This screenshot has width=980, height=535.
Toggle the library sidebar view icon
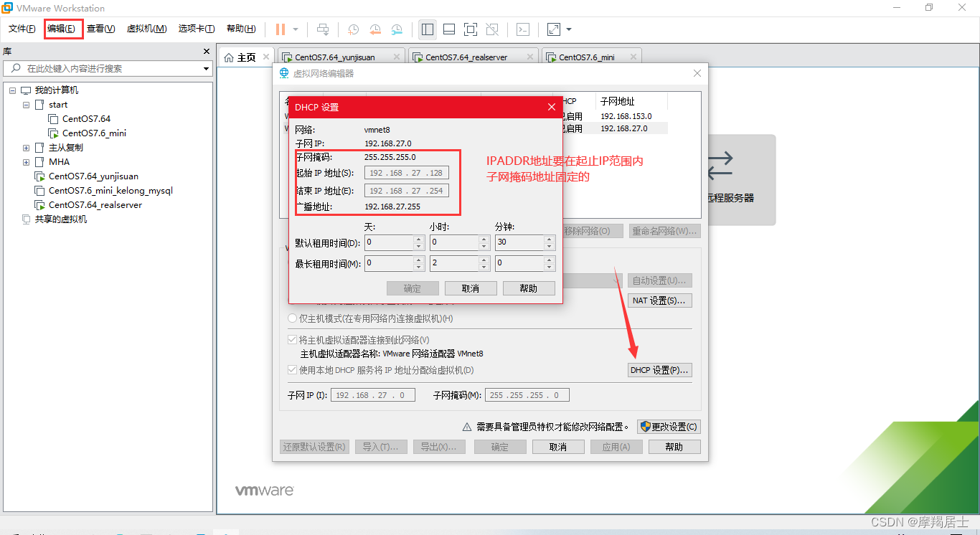(x=428, y=29)
